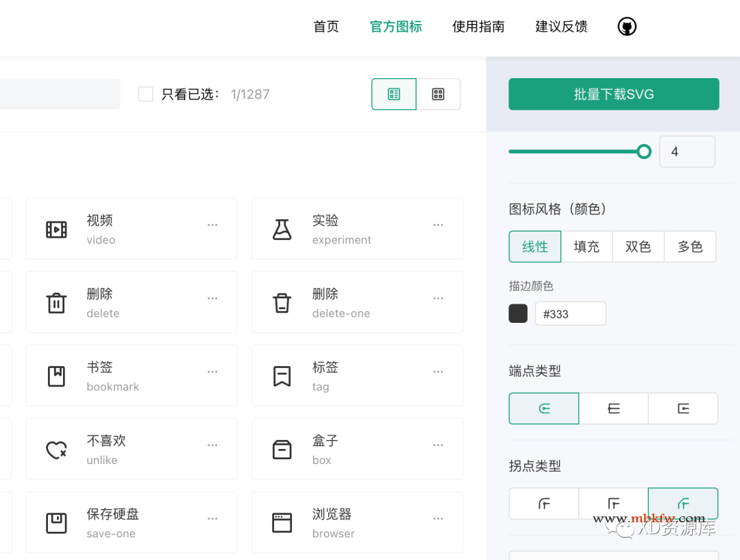Select the video (视频) film icon
This screenshot has height=560, width=740.
pyautogui.click(x=56, y=230)
